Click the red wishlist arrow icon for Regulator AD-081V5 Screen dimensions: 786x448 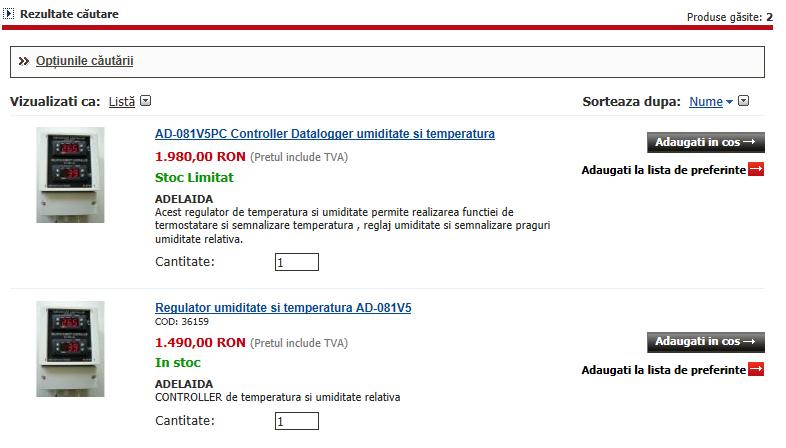(x=756, y=370)
